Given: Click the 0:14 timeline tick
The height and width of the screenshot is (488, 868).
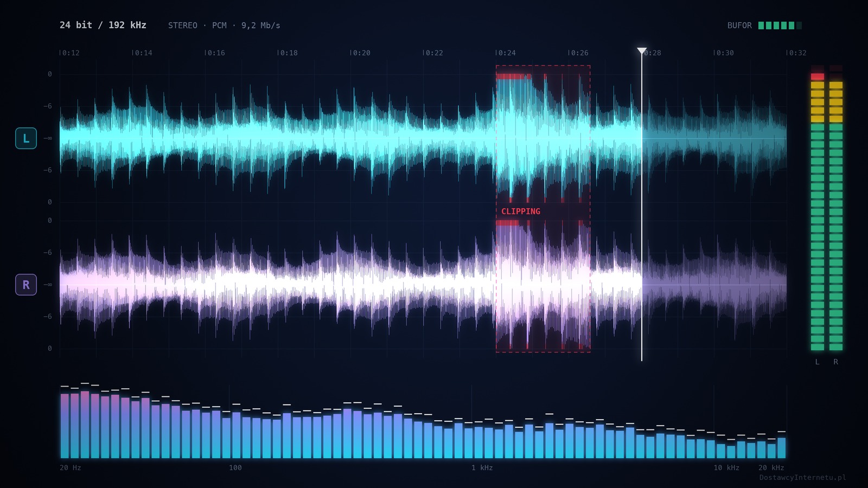Looking at the screenshot, I should point(143,53).
